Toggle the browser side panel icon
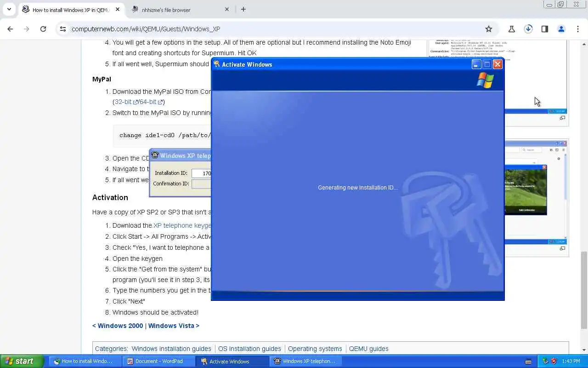This screenshot has height=368, width=588. (x=545, y=29)
